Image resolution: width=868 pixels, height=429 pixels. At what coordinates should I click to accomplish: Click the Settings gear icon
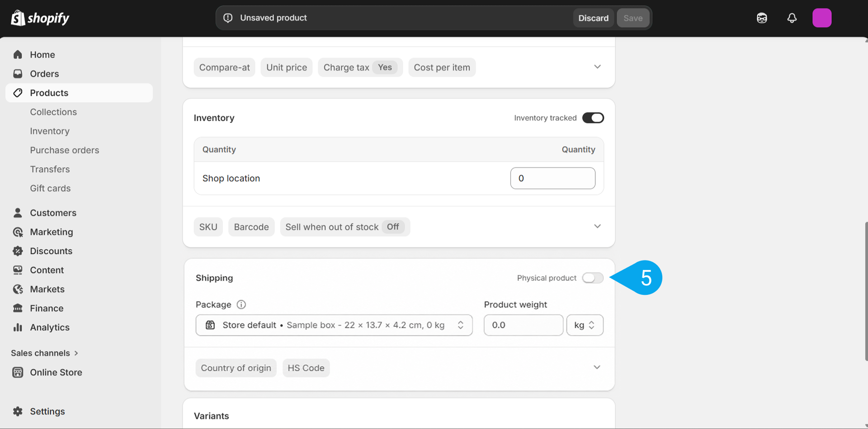pos(18,411)
